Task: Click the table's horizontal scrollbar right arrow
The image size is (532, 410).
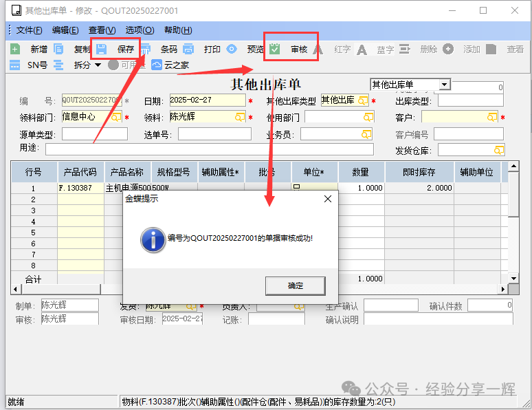Action: pos(502,289)
